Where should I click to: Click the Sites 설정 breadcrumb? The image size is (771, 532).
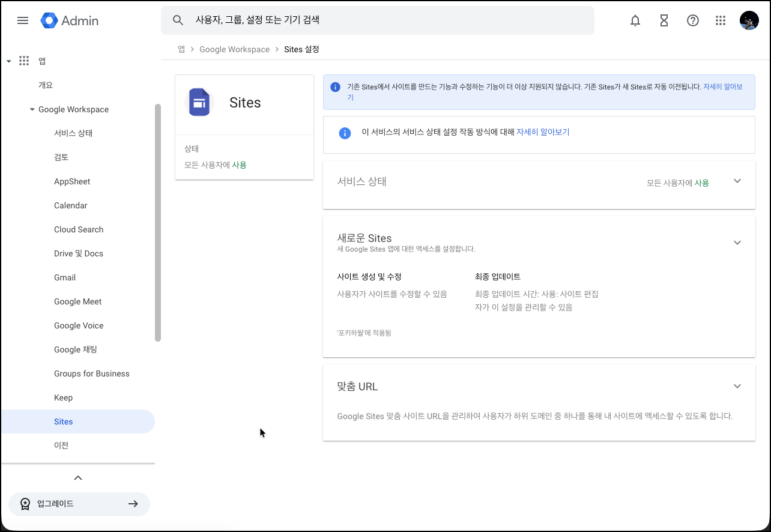point(301,49)
